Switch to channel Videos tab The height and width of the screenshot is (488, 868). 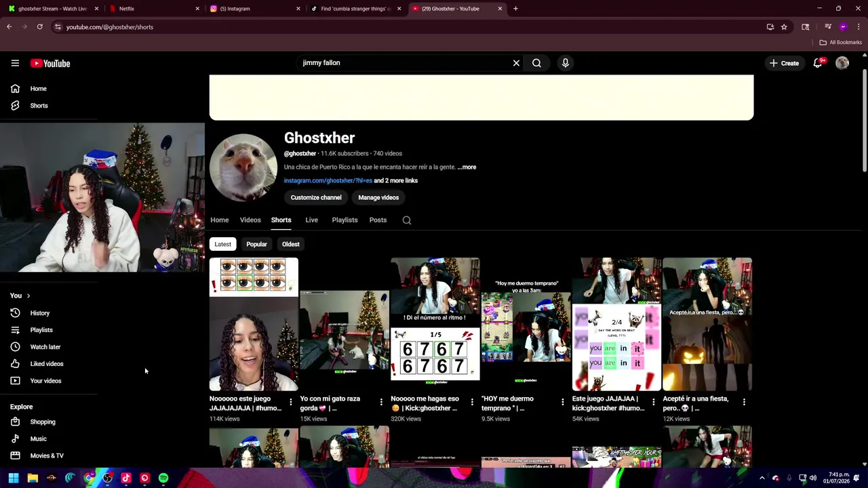(250, 220)
